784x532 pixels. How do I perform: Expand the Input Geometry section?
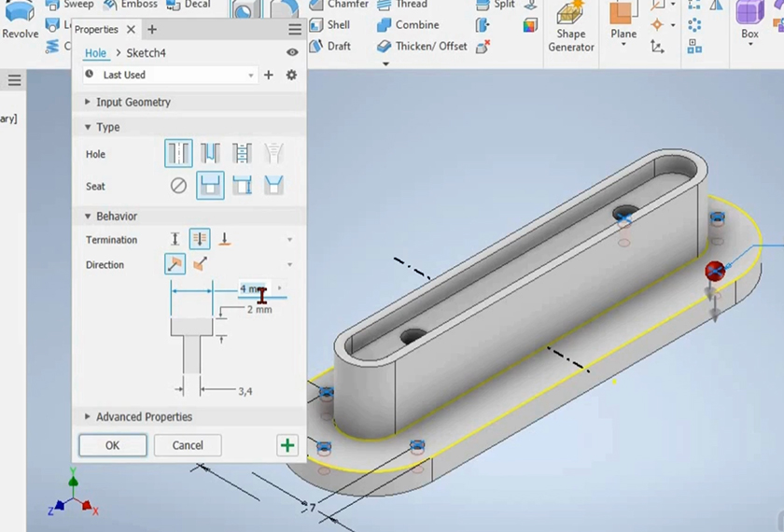point(133,102)
